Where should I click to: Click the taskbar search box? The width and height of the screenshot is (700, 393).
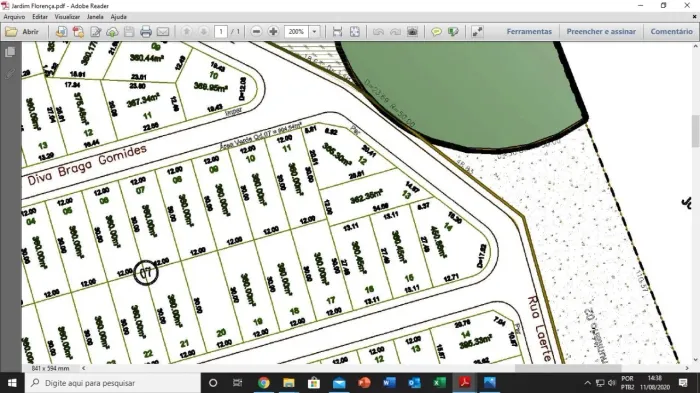[x=112, y=383]
